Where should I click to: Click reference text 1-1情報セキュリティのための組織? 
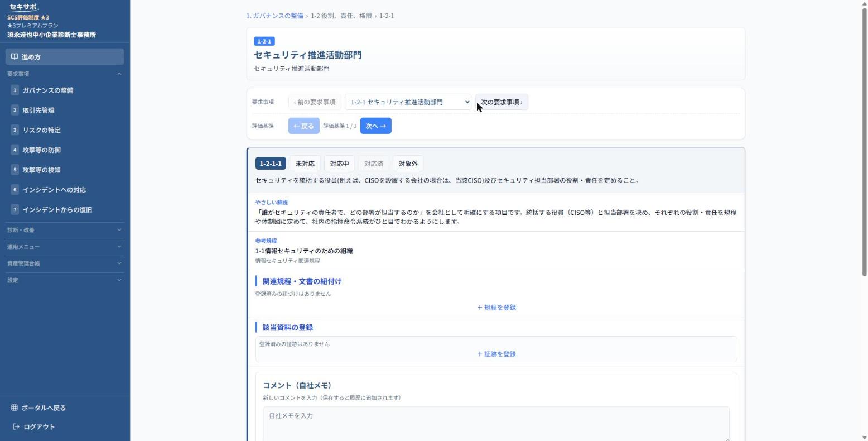[304, 251]
